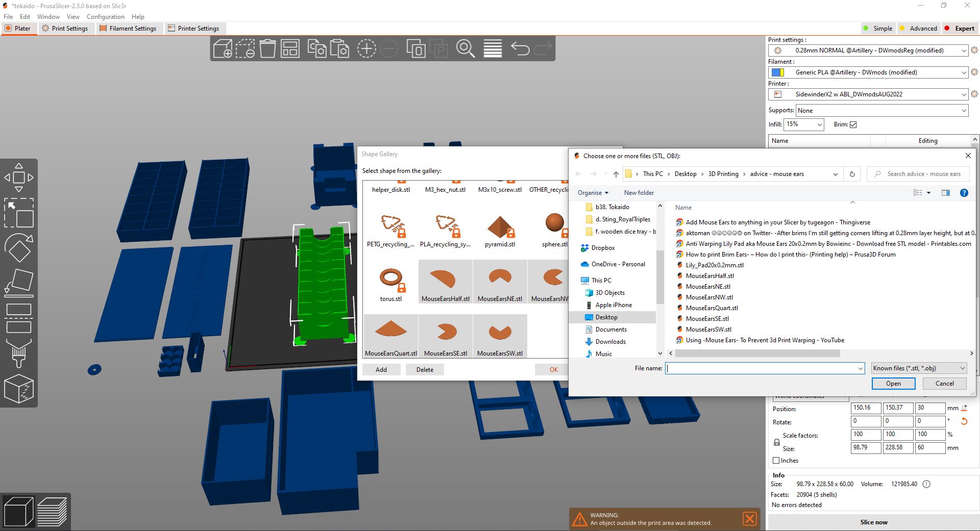
Task: Toggle the Brim checkbox
Action: [x=853, y=124]
